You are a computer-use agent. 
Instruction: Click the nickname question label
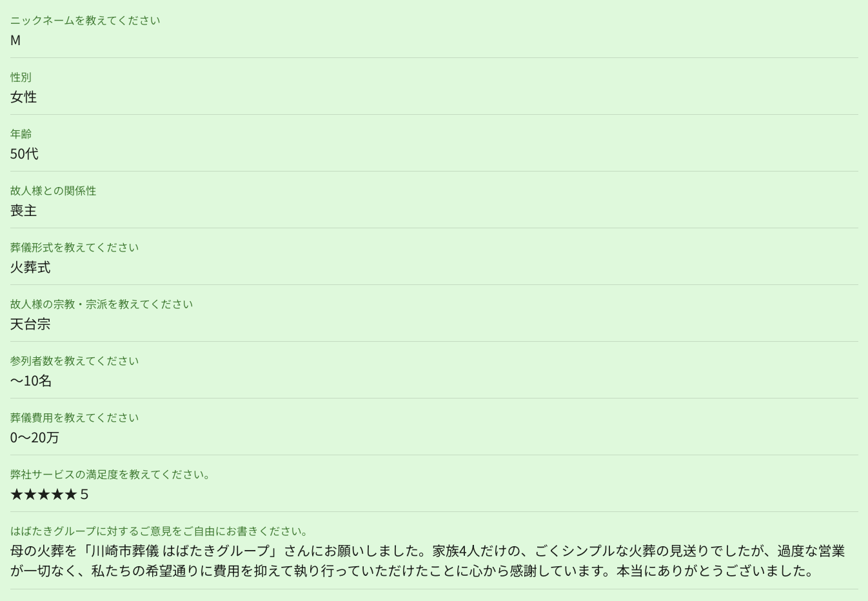85,21
